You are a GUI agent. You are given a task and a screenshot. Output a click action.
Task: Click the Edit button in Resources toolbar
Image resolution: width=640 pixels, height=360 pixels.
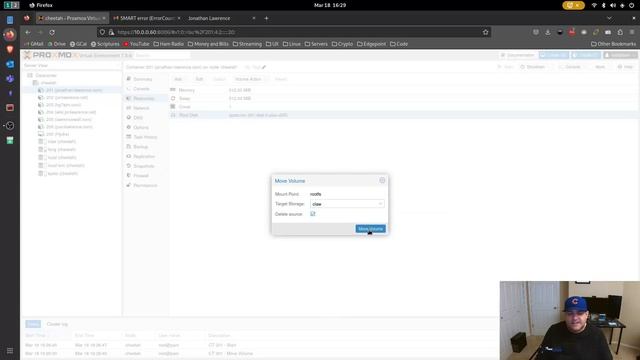199,79
